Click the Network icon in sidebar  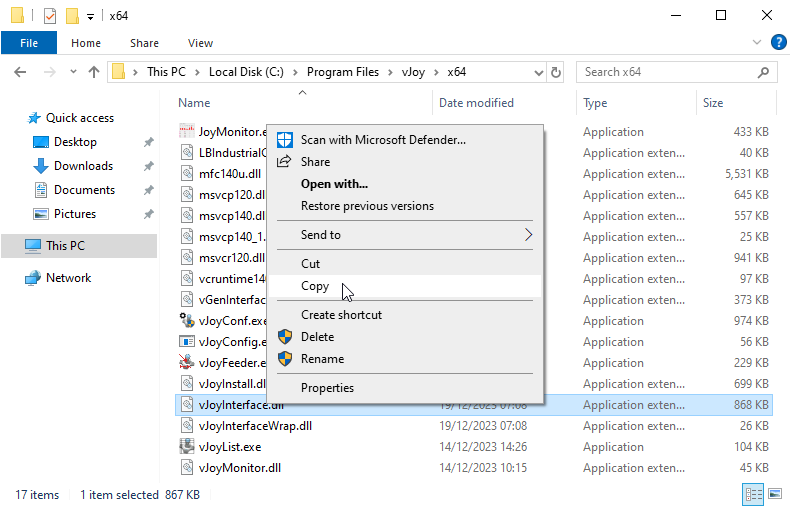tap(33, 278)
